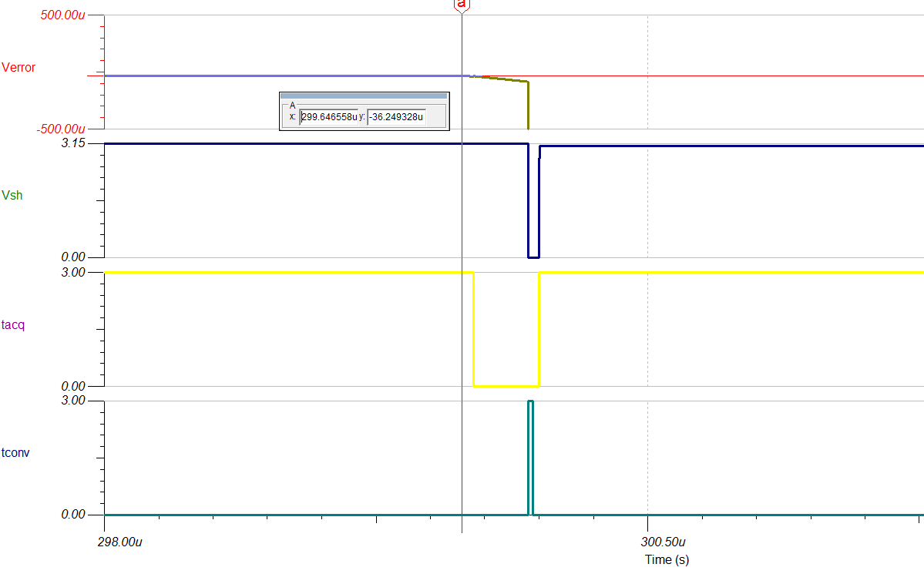Click the 500.00u upper Verror axis label
Image resolution: width=924 pixels, height=574 pixels.
[60, 15]
